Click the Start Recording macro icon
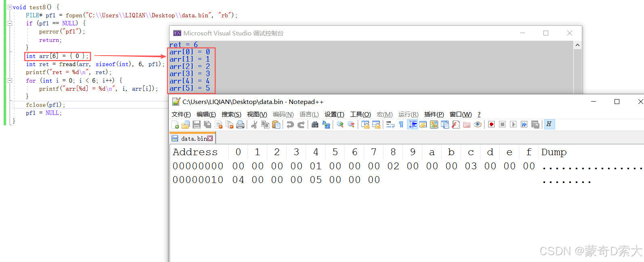The height and width of the screenshot is (262, 644). [x=491, y=125]
